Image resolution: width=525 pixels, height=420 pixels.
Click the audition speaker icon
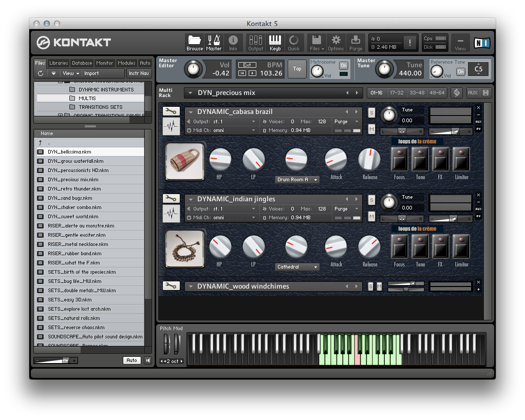coord(147,360)
